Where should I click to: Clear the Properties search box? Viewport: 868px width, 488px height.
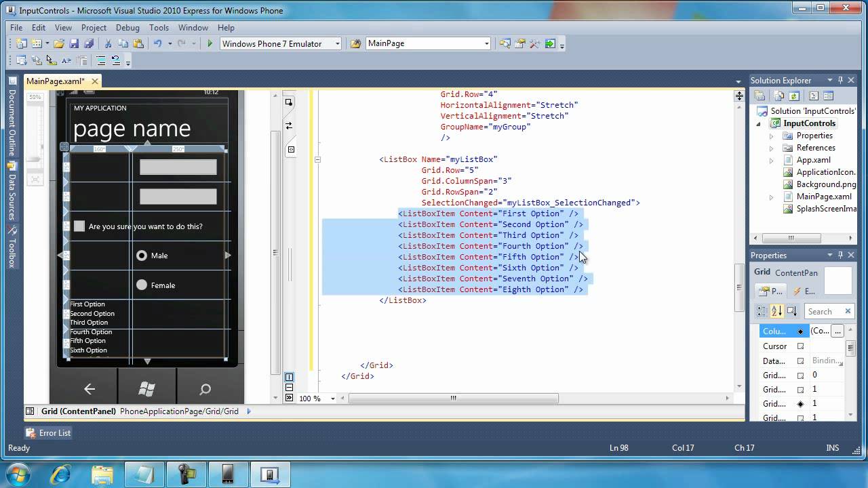[848, 311]
